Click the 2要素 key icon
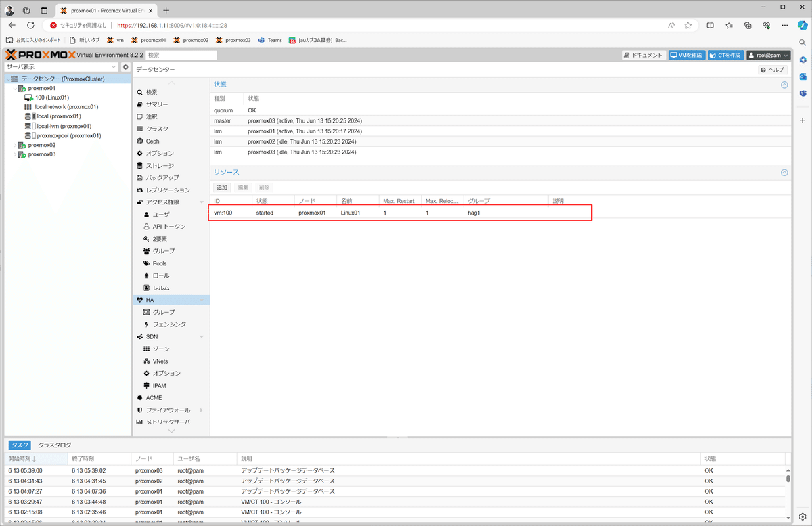The image size is (812, 526). click(x=147, y=239)
